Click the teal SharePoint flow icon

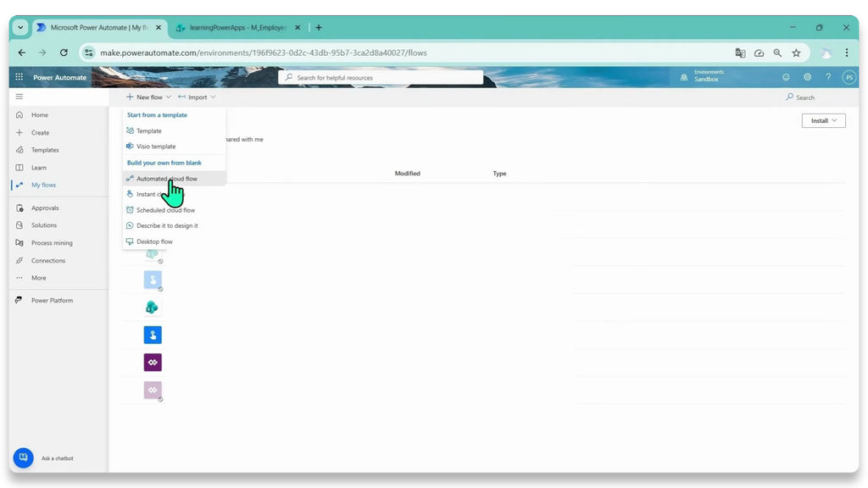[152, 307]
